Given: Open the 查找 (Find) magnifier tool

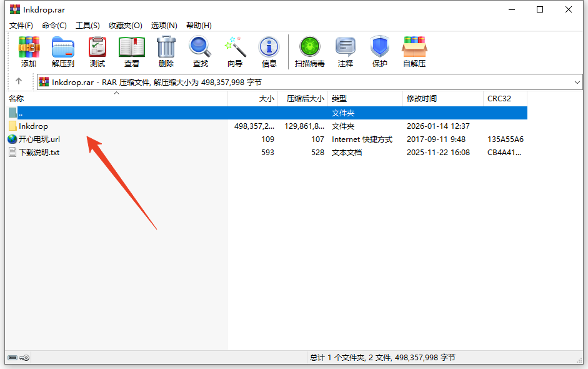Looking at the screenshot, I should 201,51.
